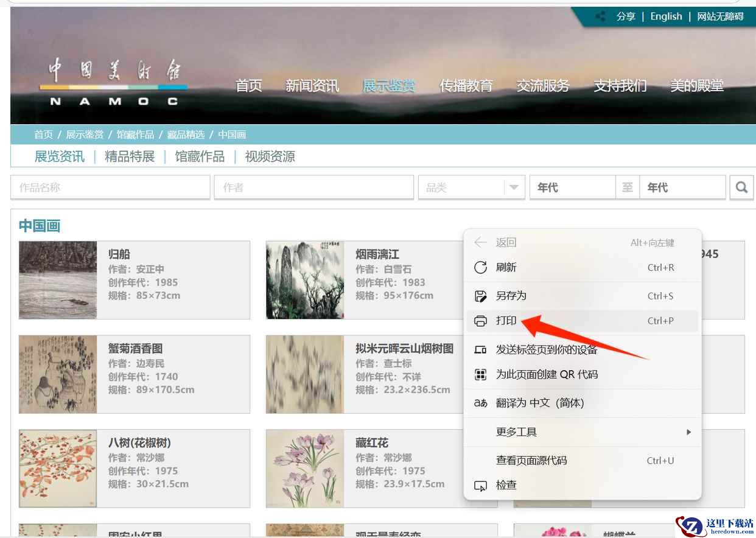Click 藏品精选 in the breadcrumb
Screen dimensions: 756x538
click(x=186, y=134)
